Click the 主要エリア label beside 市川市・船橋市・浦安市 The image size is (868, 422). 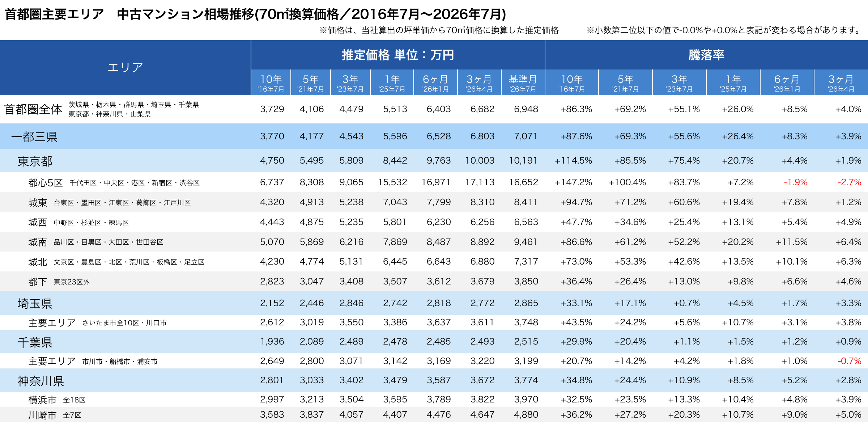(52, 361)
